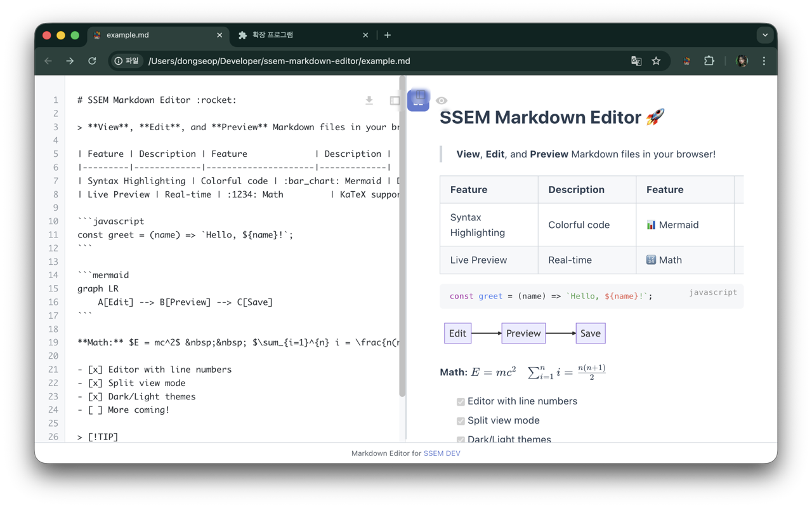Screen dimensions: 812x508
Task: Close the example.md tab
Action: point(219,35)
